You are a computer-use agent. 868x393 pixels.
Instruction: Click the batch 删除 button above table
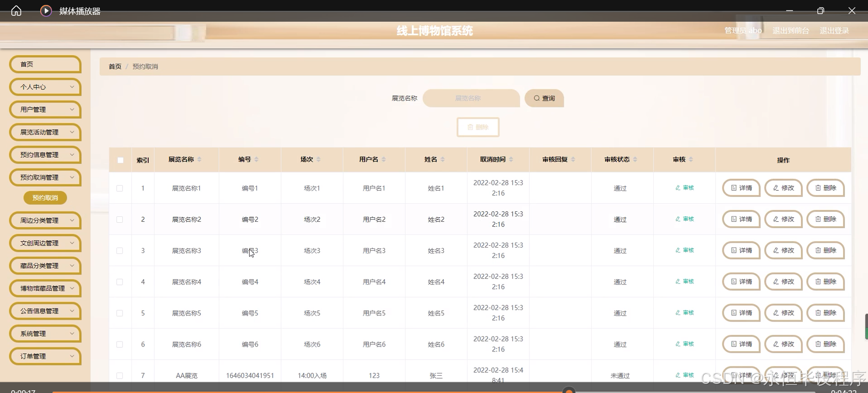[x=478, y=127]
